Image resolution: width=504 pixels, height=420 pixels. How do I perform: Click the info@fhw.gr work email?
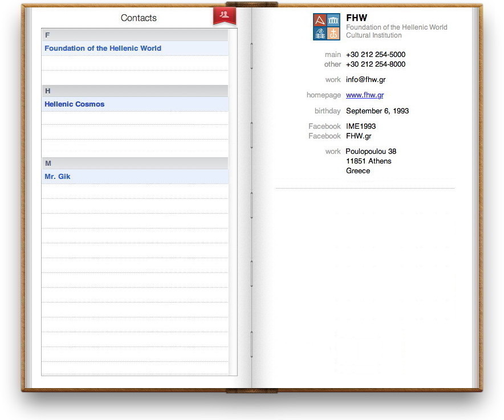366,80
